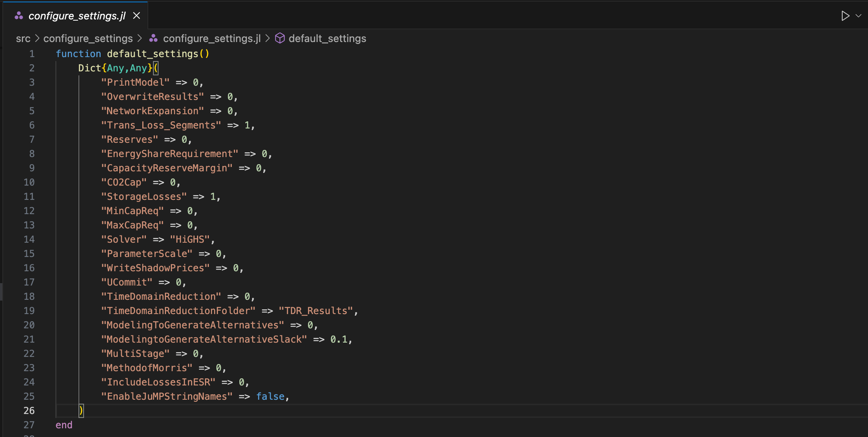Click the closing parenthesis on line 26

[81, 411]
